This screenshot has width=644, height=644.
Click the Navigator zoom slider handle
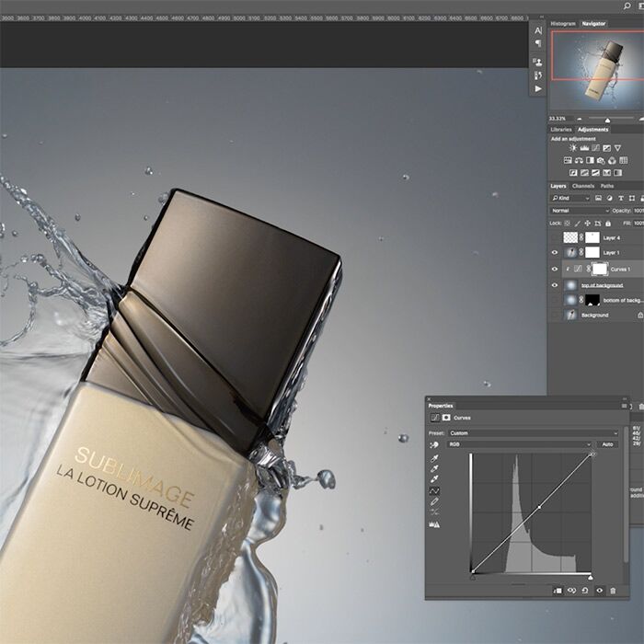click(x=607, y=119)
